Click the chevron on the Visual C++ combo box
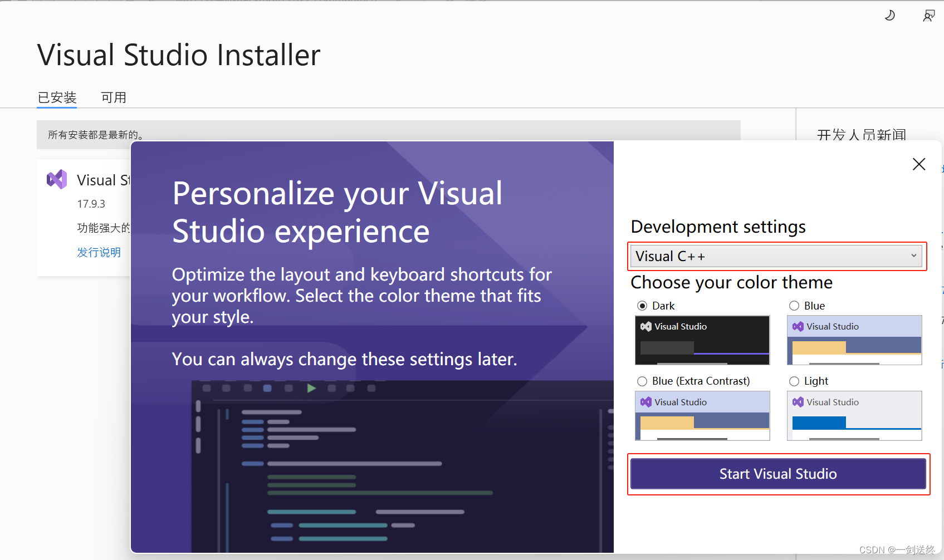Screen dimensions: 944x560 pos(913,256)
